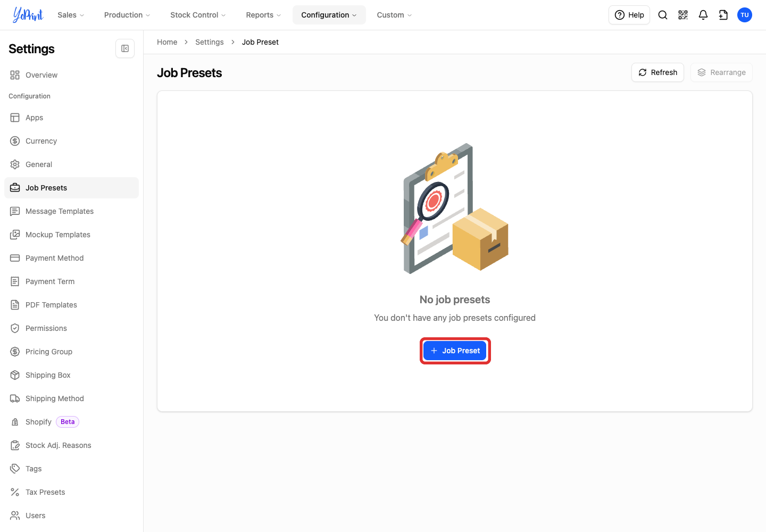Follow the Home breadcrumb link

pyautogui.click(x=167, y=42)
